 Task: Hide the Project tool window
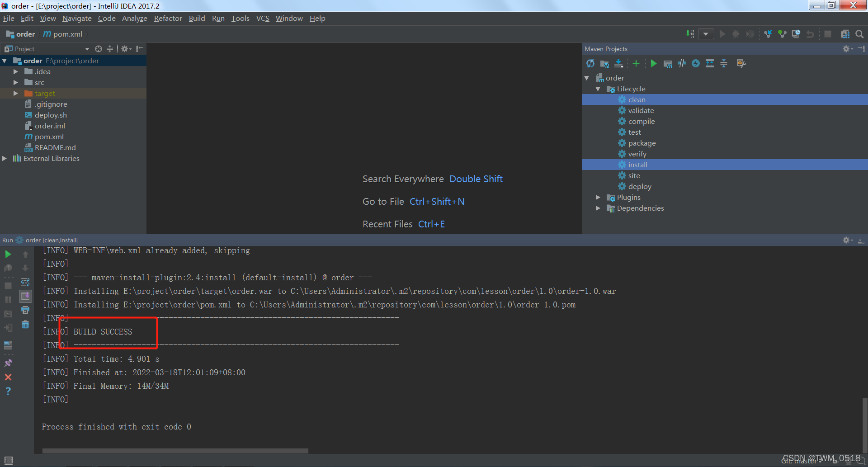pyautogui.click(x=140, y=49)
